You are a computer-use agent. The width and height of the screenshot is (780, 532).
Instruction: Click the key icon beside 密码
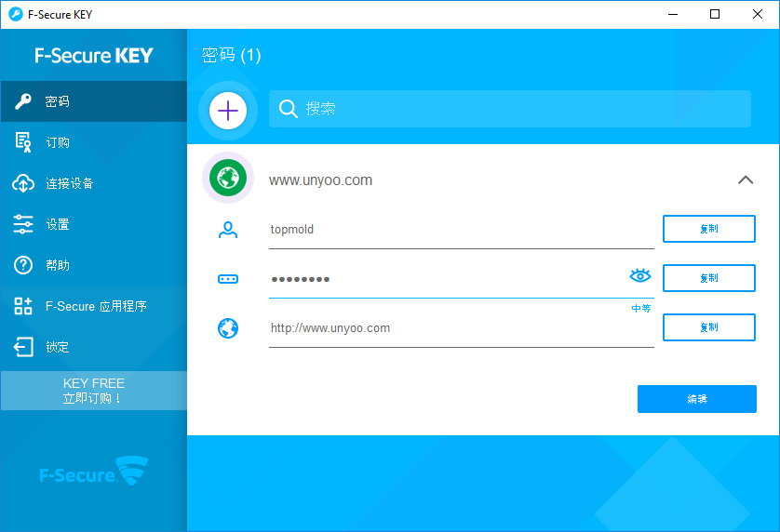coord(23,101)
